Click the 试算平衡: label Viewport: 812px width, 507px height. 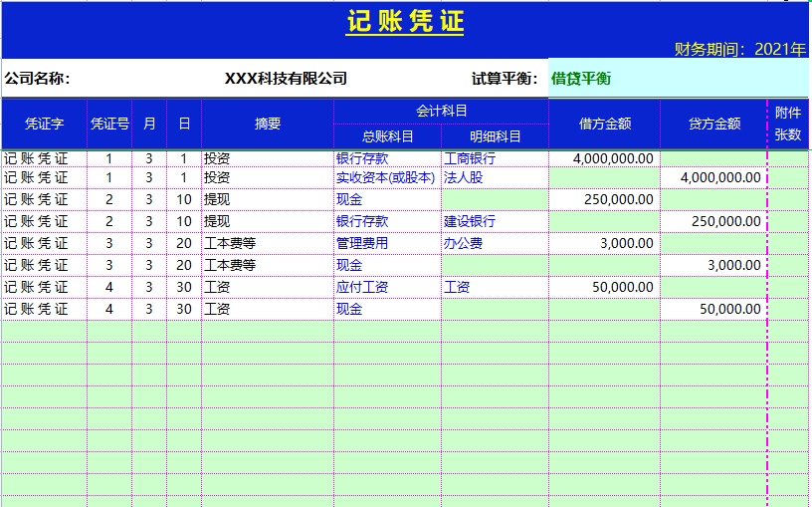[x=505, y=79]
